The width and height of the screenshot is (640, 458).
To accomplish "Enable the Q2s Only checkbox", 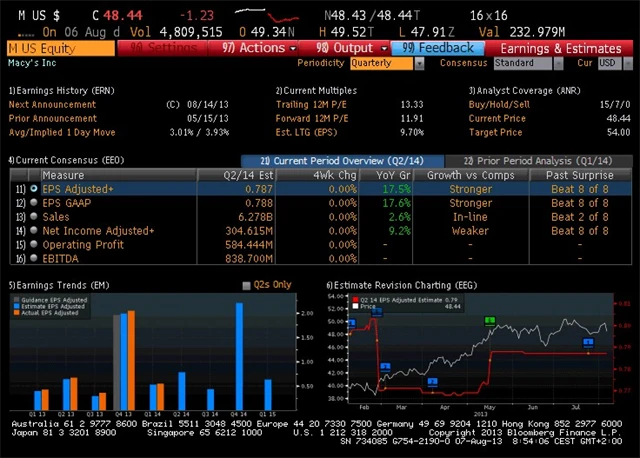I will 248,285.
